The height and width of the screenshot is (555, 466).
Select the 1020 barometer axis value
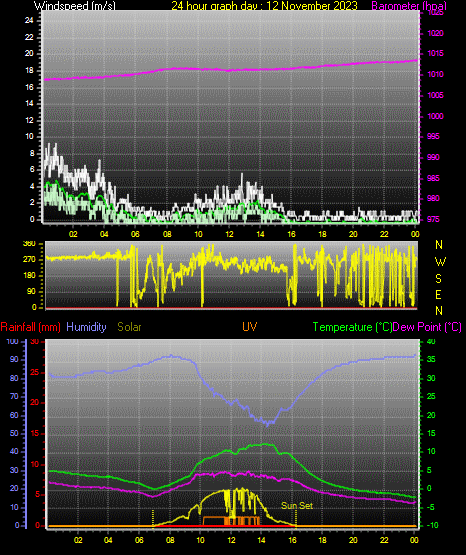[435, 33]
